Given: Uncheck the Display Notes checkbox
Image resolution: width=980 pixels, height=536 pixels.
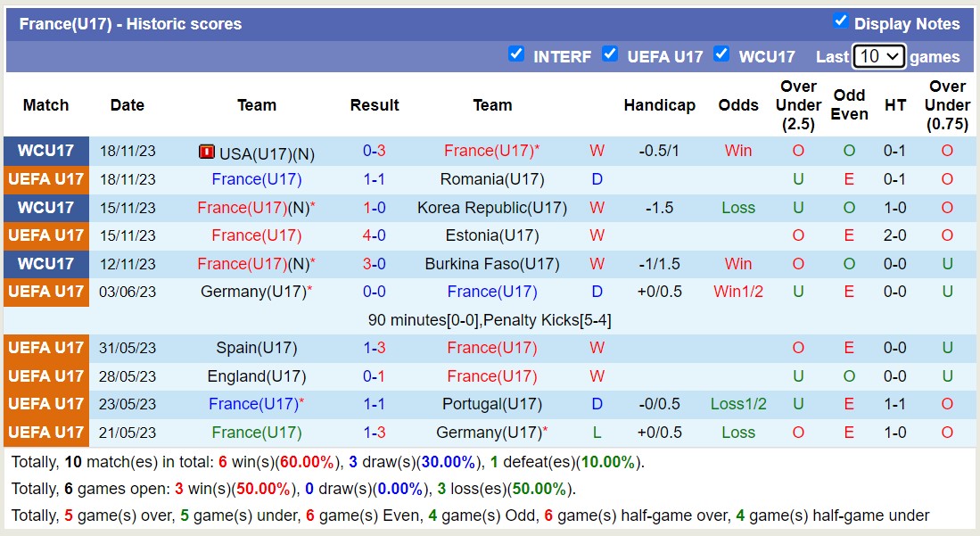Looking at the screenshot, I should pyautogui.click(x=839, y=22).
